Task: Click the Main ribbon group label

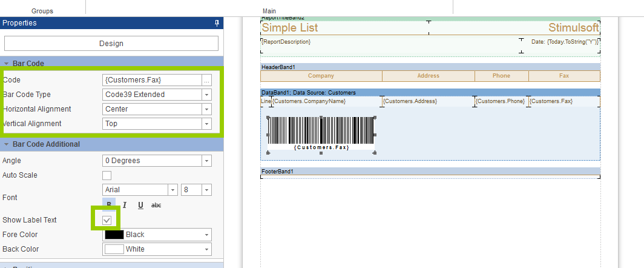Action: pos(269,11)
